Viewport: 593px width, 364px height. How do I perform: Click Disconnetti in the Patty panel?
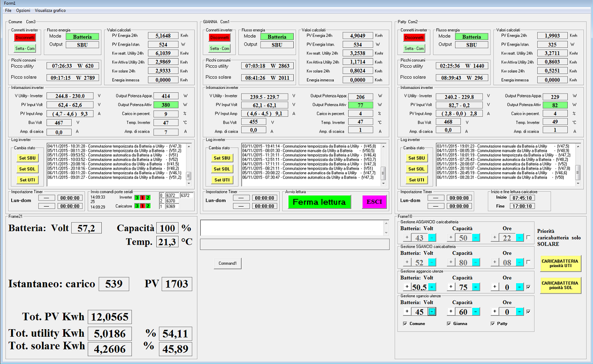coord(414,38)
